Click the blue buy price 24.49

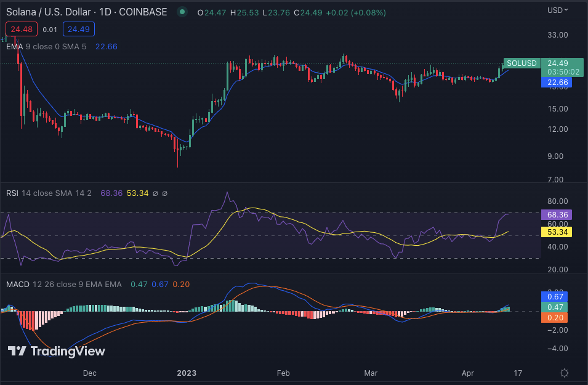pyautogui.click(x=79, y=30)
